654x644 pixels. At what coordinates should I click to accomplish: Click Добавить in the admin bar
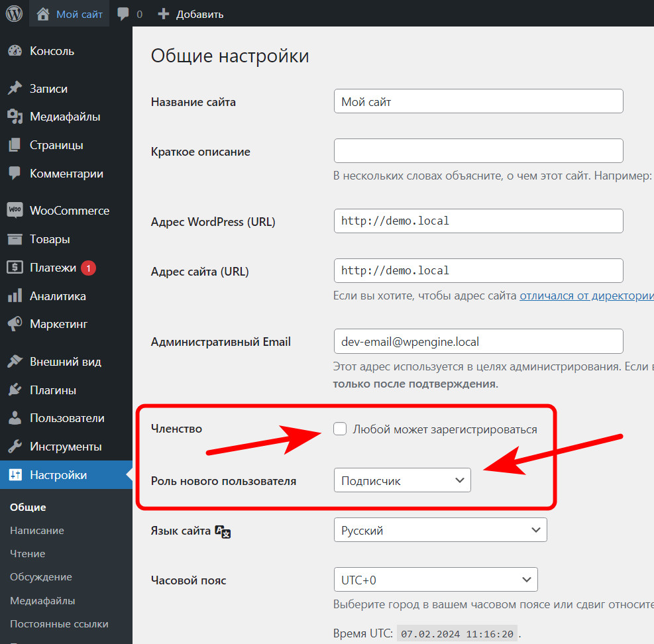[200, 15]
